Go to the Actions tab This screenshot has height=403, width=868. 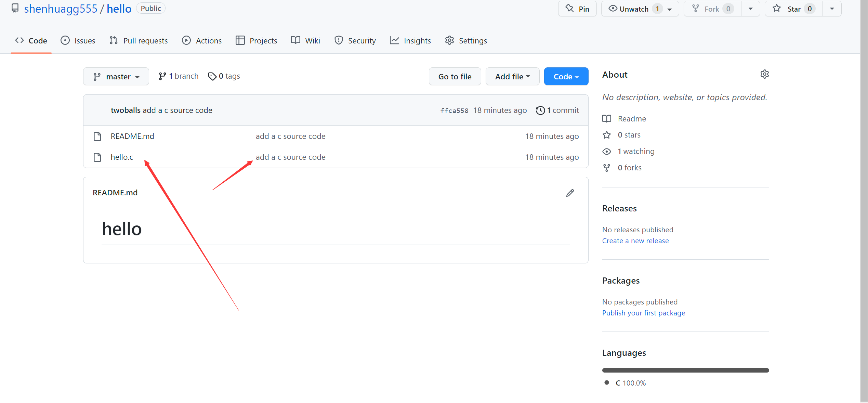point(202,41)
